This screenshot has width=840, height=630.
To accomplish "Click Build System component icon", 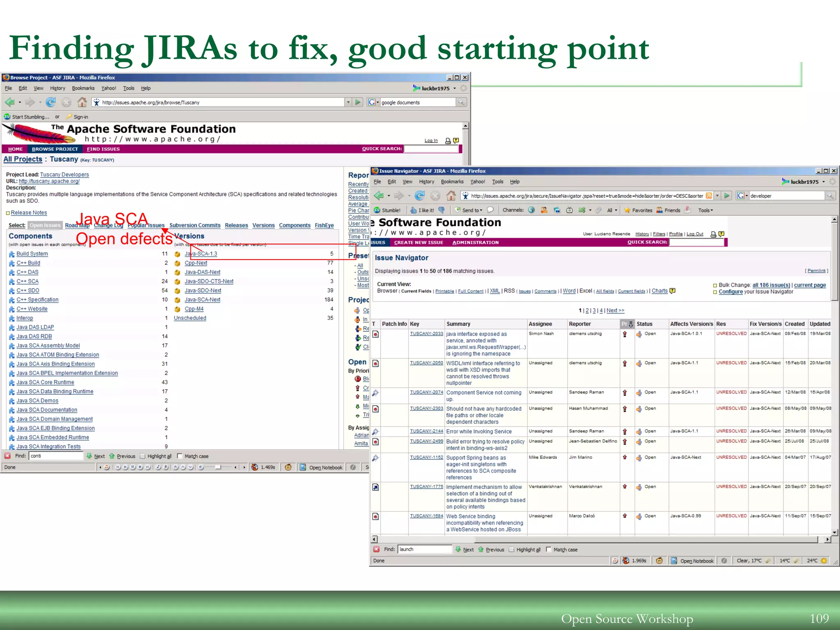I will point(12,254).
